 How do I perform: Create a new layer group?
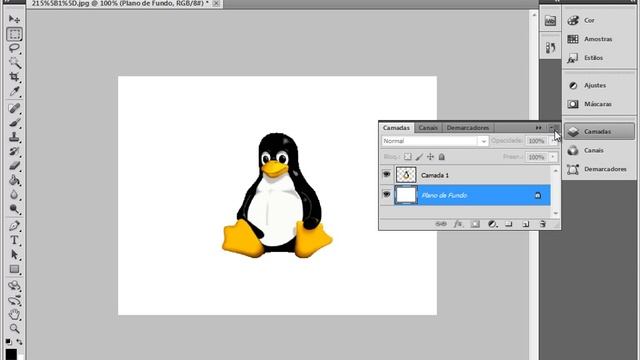pyautogui.click(x=509, y=224)
